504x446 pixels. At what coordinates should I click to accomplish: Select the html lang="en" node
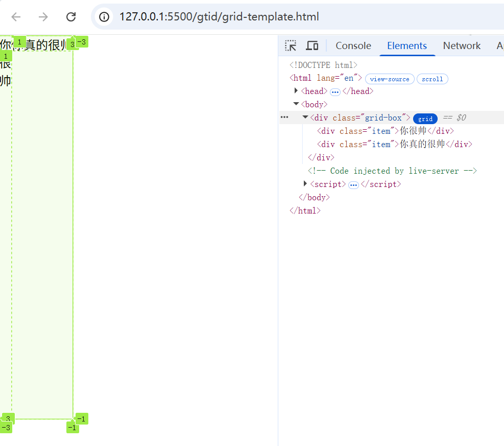click(x=326, y=78)
